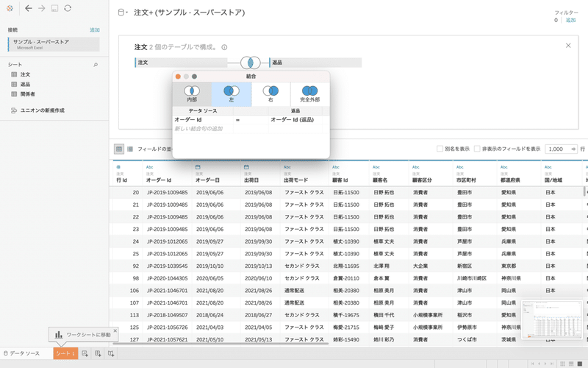Image resolution: width=588 pixels, height=368 pixels.
Task: Click the Abc type icon above 顧客名
Action: [x=376, y=167]
